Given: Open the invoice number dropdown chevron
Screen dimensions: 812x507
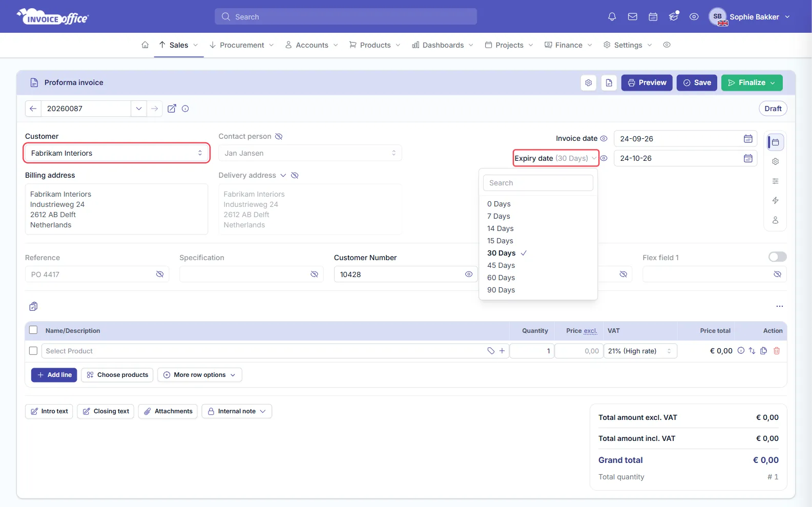Looking at the screenshot, I should [x=138, y=109].
